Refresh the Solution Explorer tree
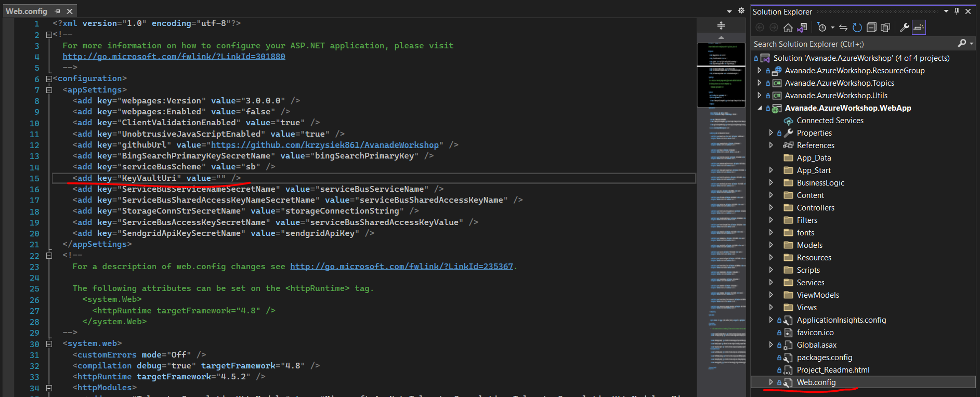 pyautogui.click(x=857, y=28)
